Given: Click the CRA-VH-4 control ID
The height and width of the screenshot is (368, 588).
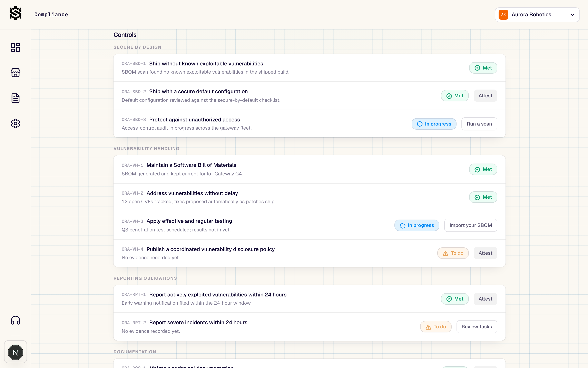Looking at the screenshot, I should coord(133,249).
